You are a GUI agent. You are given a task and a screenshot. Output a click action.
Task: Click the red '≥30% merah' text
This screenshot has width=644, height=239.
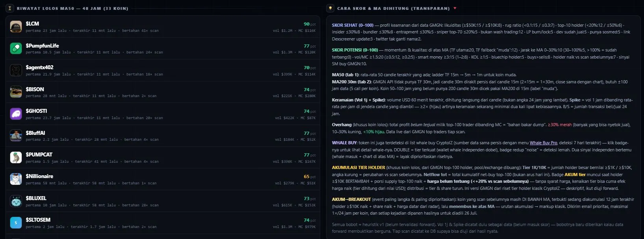point(560,125)
